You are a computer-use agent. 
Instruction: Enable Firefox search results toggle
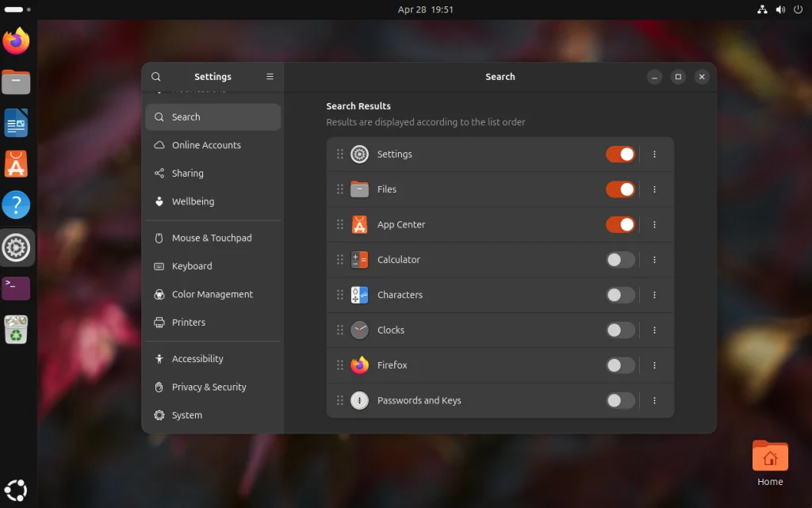pyautogui.click(x=620, y=365)
